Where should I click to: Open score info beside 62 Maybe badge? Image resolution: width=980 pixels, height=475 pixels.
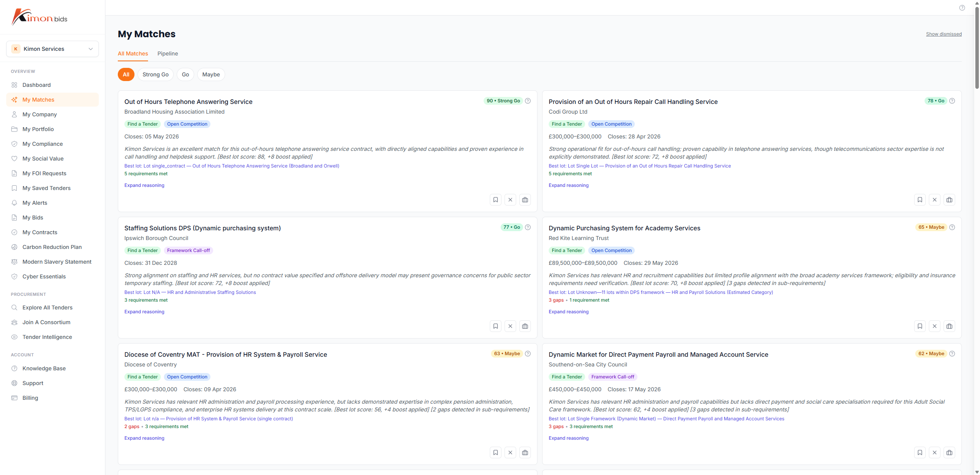coord(952,354)
